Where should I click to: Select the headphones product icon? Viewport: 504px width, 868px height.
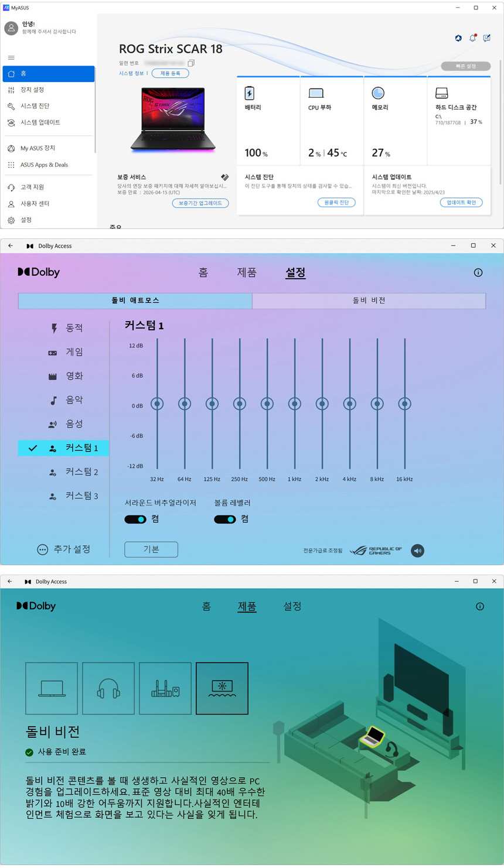tap(108, 688)
